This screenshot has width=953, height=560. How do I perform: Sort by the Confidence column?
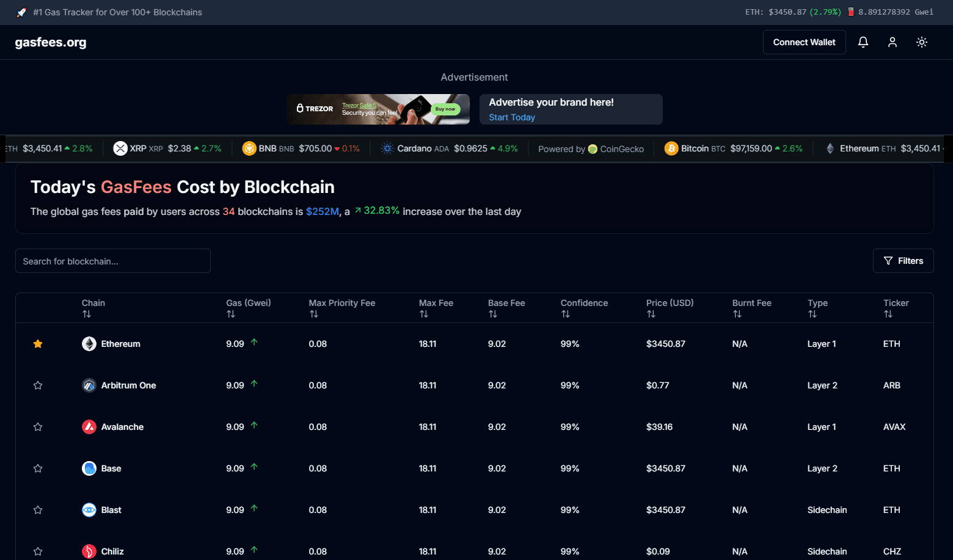(566, 314)
